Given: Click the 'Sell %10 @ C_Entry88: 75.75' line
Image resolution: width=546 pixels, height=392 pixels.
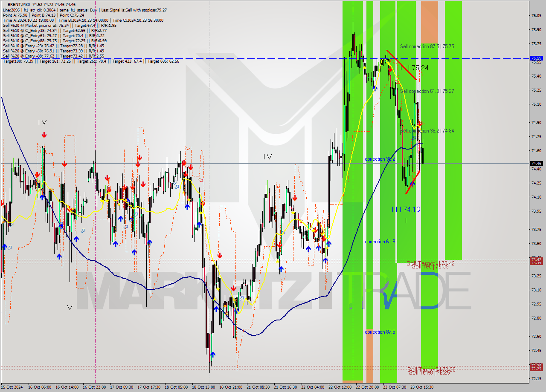Looking at the screenshot, I should click(54, 40).
